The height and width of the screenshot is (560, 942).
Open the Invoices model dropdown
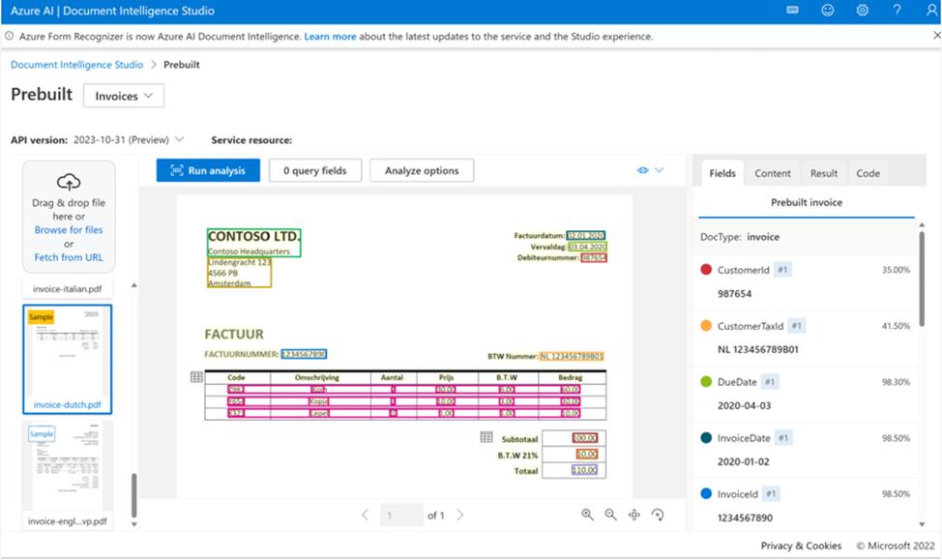tap(124, 96)
